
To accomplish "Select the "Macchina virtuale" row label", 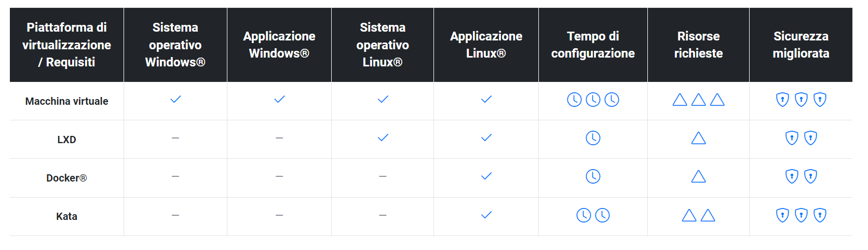I will click(67, 101).
